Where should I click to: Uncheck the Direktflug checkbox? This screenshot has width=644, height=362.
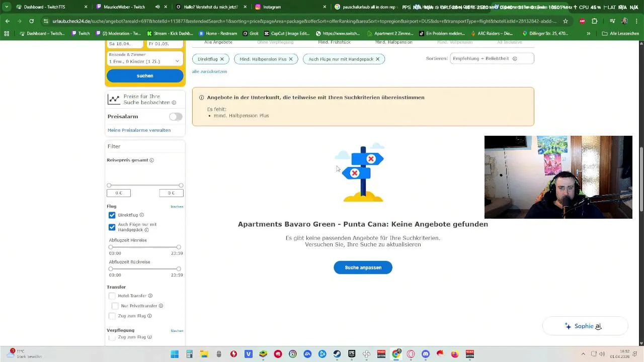pos(112,215)
